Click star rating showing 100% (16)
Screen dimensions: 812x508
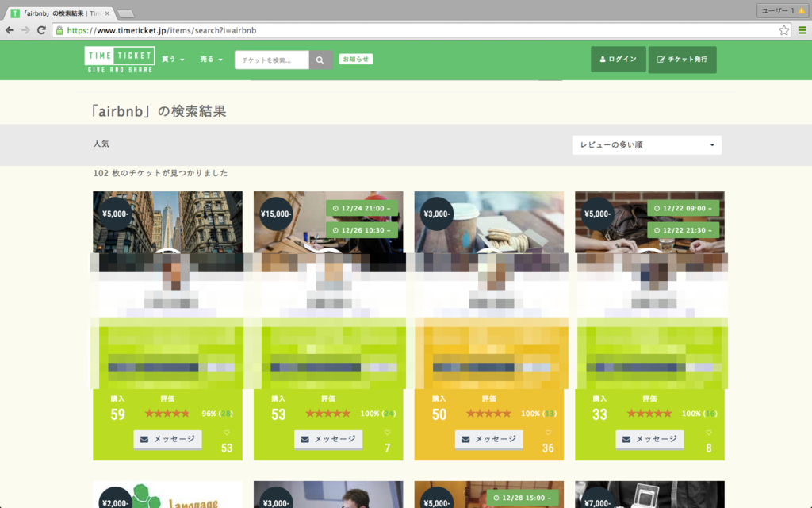pos(649,413)
